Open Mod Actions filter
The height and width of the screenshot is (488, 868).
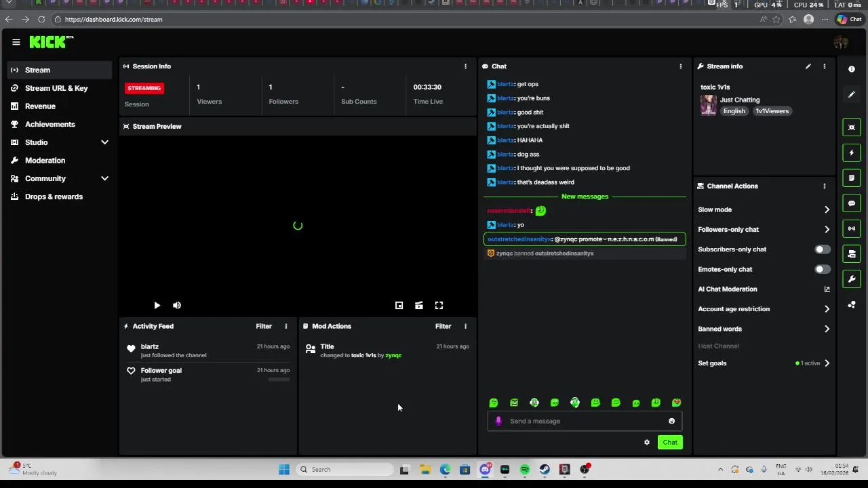point(443,327)
